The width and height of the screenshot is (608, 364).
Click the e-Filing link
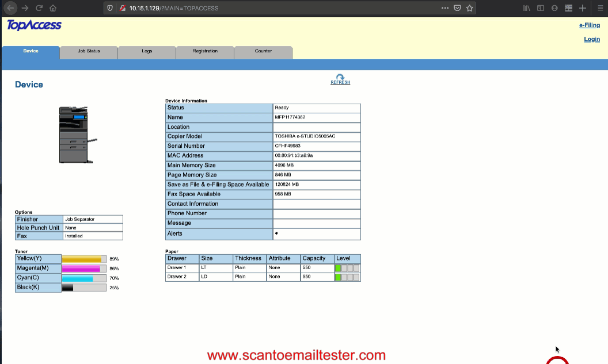(x=589, y=25)
